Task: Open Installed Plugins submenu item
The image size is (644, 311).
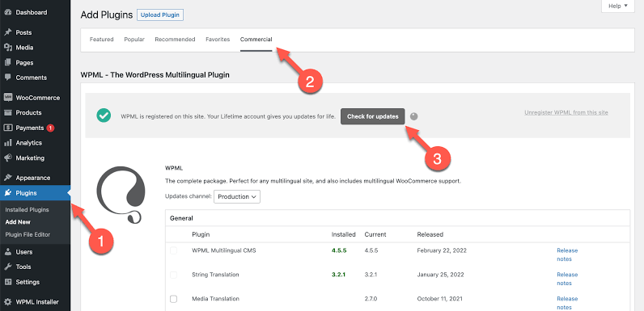Action: (28, 210)
